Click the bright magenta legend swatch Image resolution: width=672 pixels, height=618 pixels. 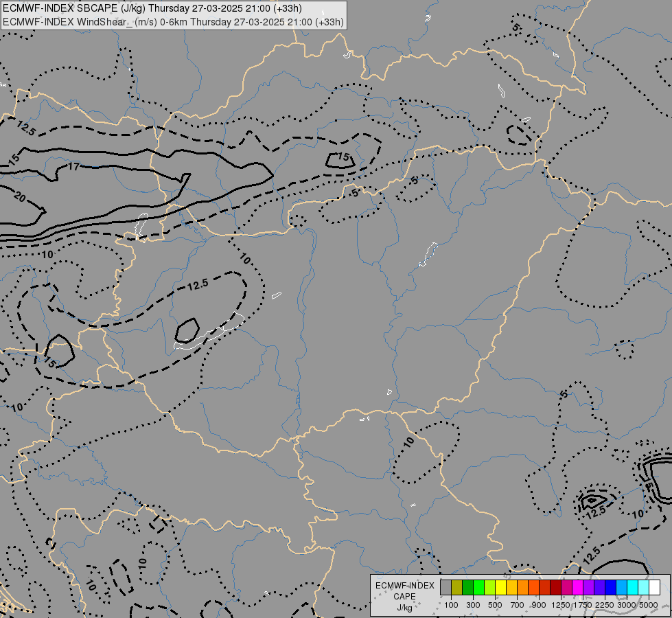pos(578,587)
